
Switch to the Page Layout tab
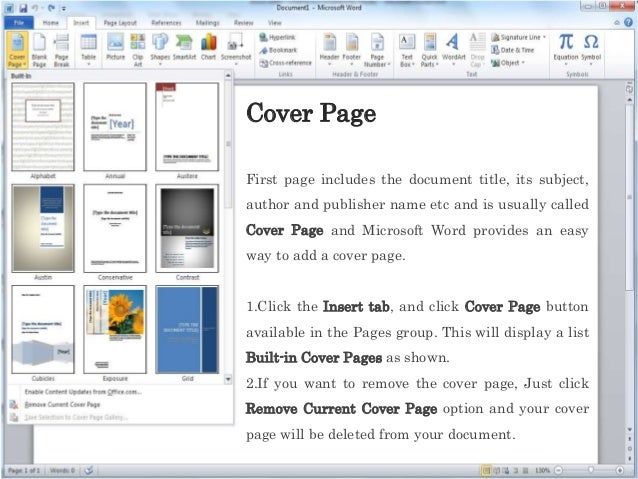[120, 23]
